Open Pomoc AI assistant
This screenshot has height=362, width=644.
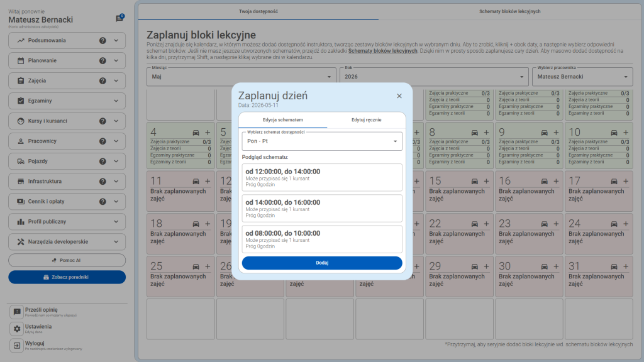pos(67,260)
